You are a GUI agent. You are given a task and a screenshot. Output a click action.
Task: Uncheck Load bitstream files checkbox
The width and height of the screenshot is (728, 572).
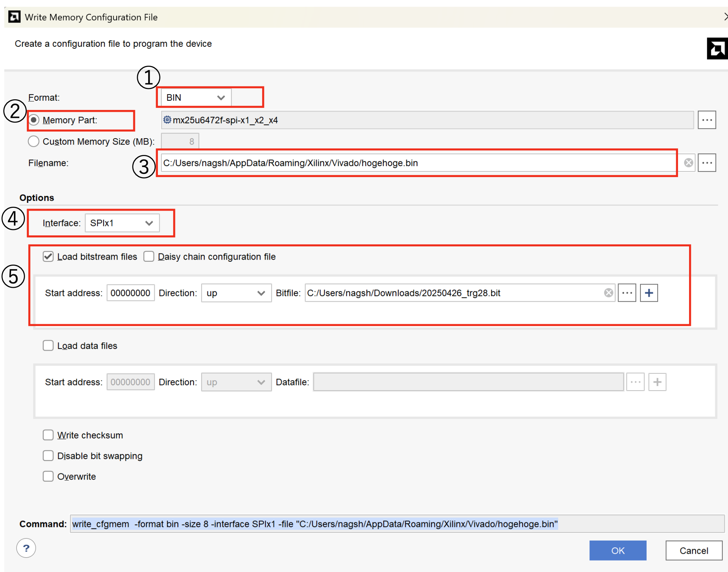pyautogui.click(x=48, y=256)
